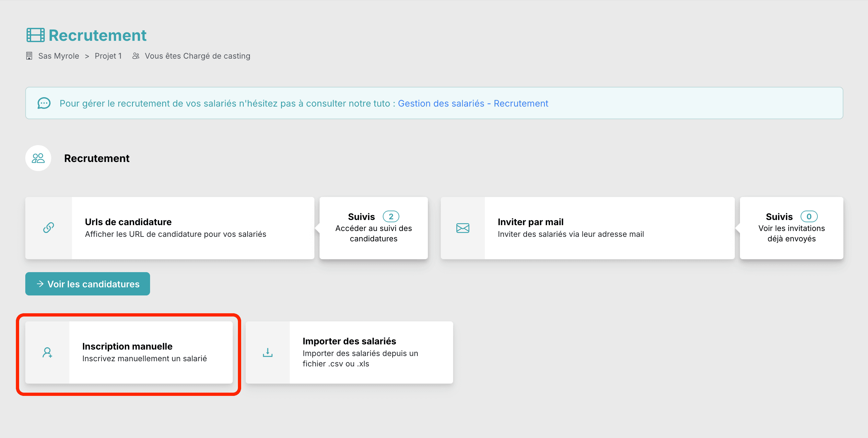
Task: Open Suivis card for candidature tracking
Action: (373, 228)
